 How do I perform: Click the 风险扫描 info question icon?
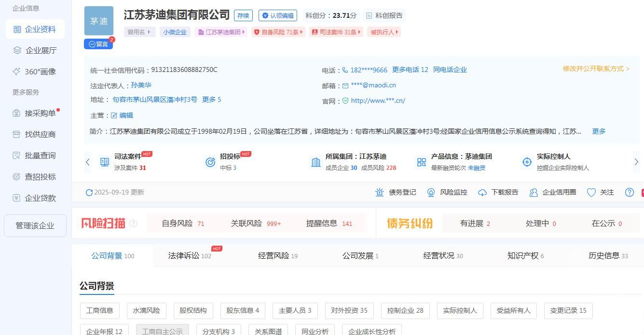[133, 223]
